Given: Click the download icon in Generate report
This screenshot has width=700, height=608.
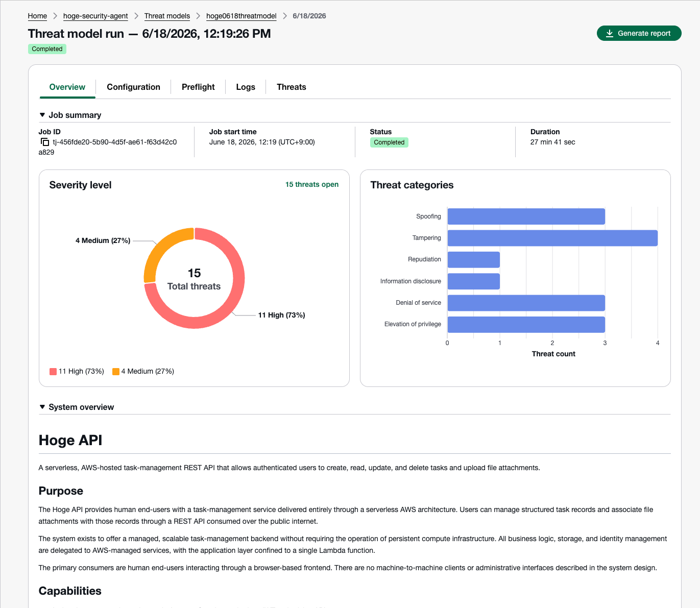Looking at the screenshot, I should pyautogui.click(x=610, y=33).
